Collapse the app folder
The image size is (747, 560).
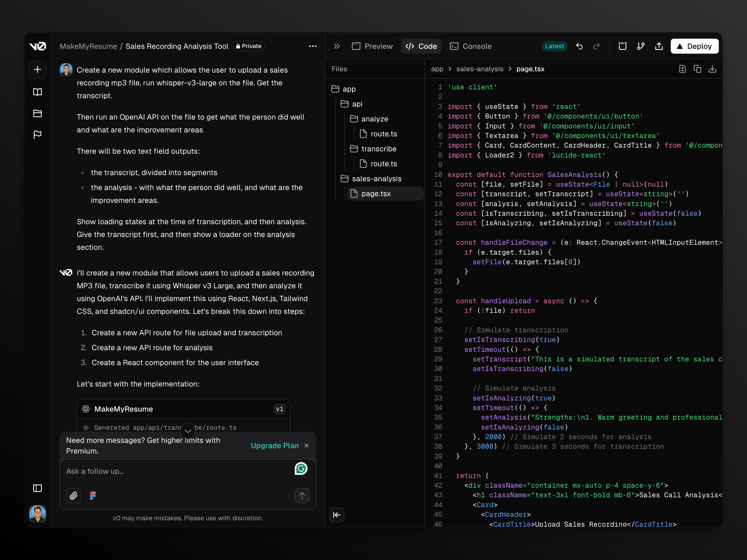(x=343, y=89)
